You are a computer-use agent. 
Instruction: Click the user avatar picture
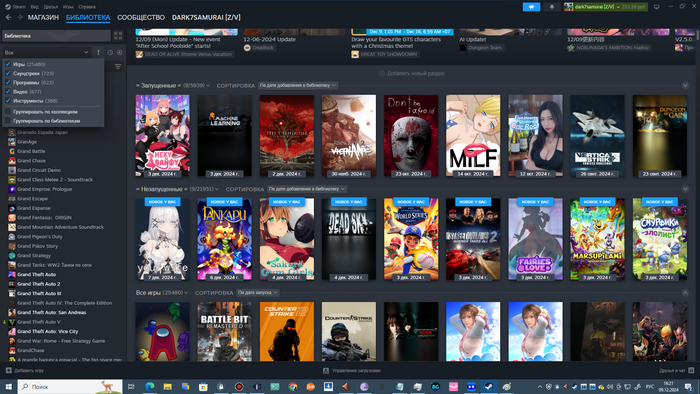pyautogui.click(x=568, y=7)
